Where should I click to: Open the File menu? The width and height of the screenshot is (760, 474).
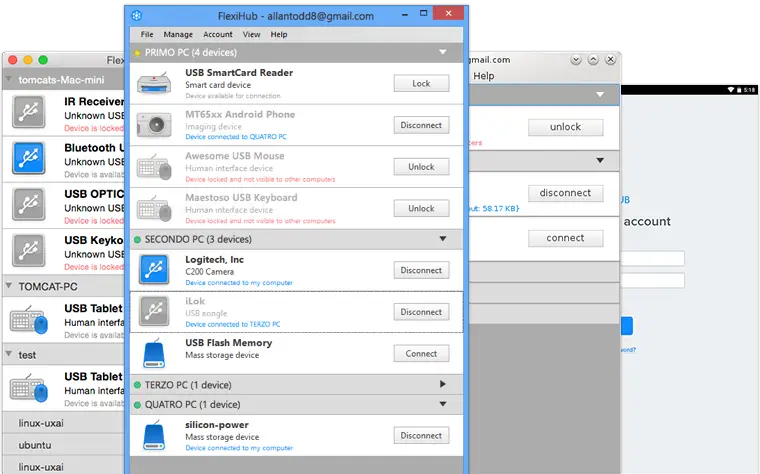pyautogui.click(x=147, y=34)
